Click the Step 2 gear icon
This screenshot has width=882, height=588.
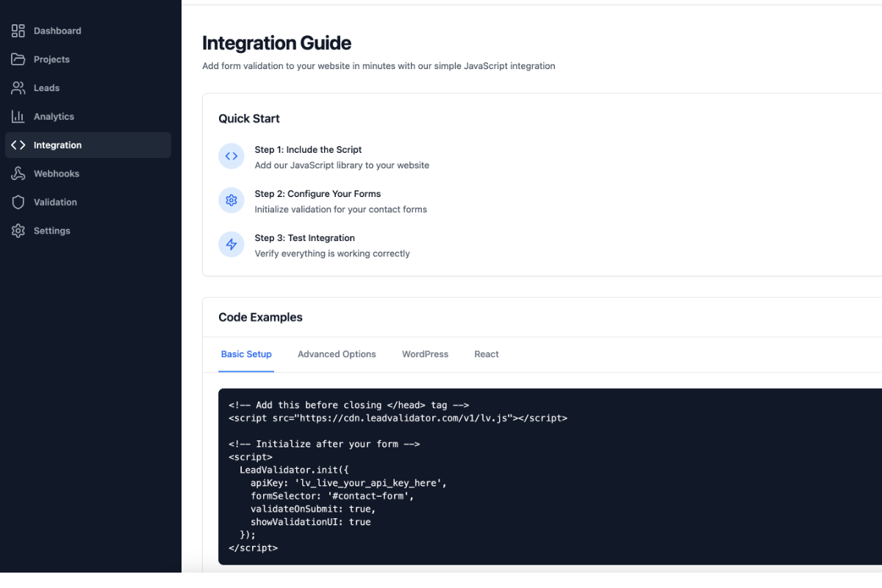232,201
